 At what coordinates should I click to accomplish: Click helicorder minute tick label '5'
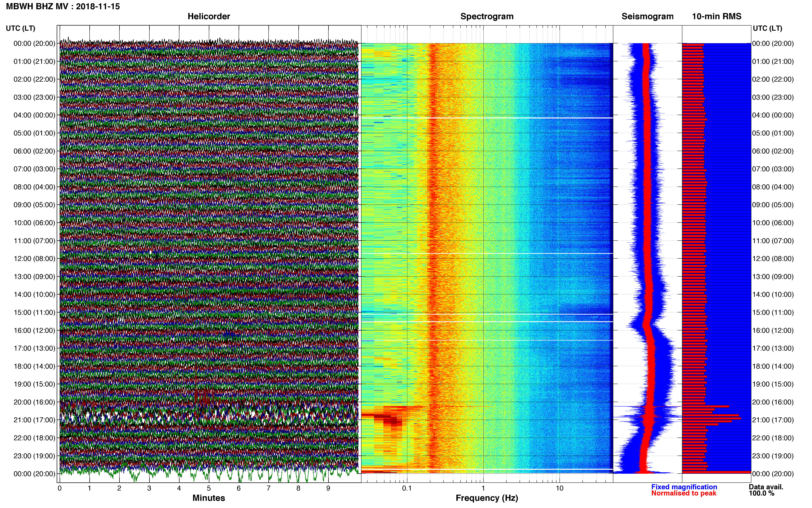pos(209,488)
